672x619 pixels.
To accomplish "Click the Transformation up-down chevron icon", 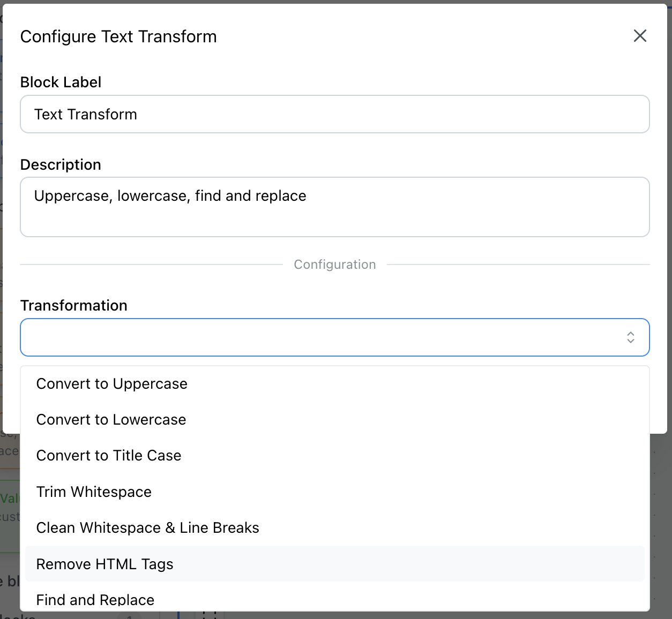I will (630, 337).
